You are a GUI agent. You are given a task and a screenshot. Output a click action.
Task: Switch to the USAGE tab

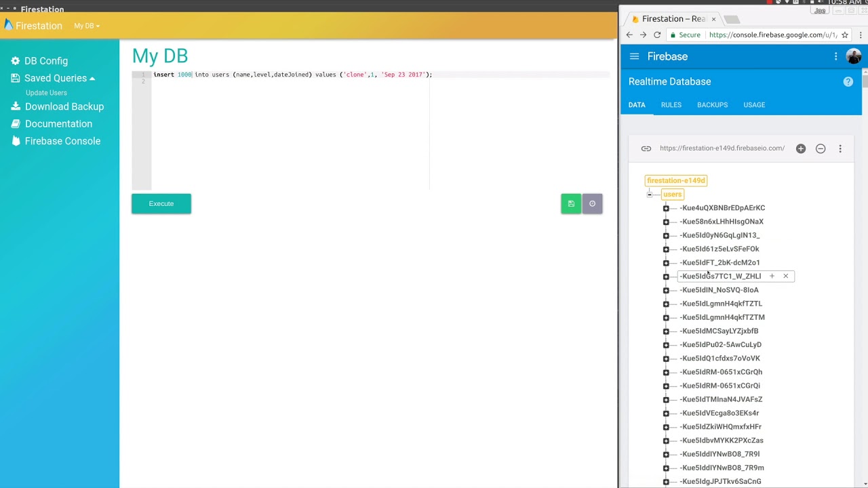pos(754,105)
